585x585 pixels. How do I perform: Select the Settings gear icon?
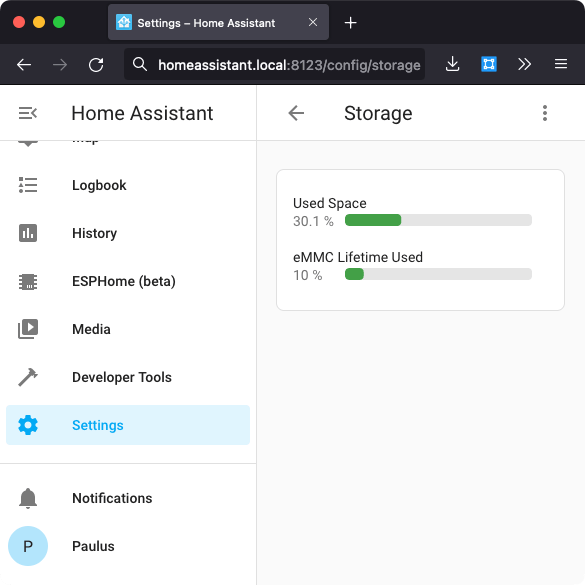(28, 425)
